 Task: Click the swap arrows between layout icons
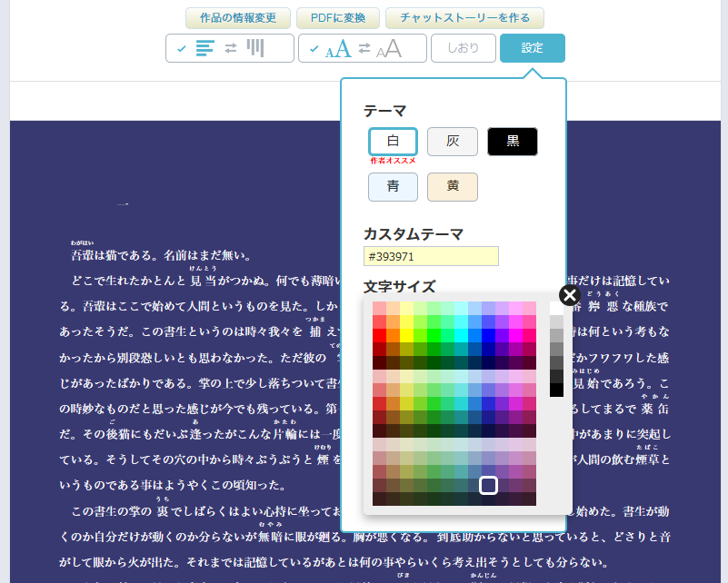[231, 48]
